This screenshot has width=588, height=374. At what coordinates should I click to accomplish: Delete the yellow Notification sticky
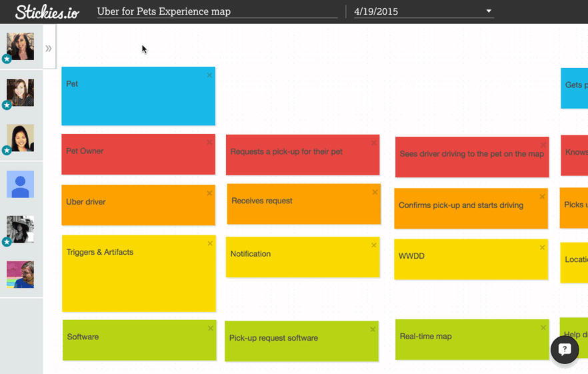click(x=374, y=245)
